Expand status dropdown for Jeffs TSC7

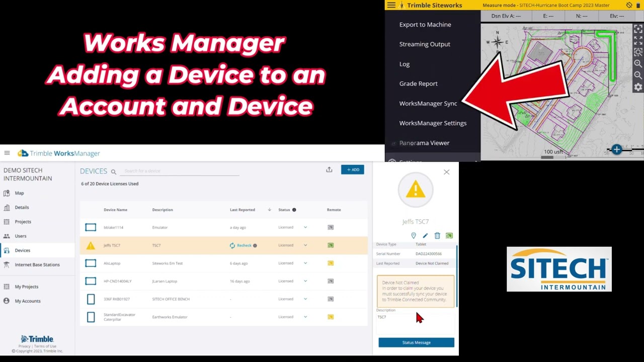pos(305,245)
